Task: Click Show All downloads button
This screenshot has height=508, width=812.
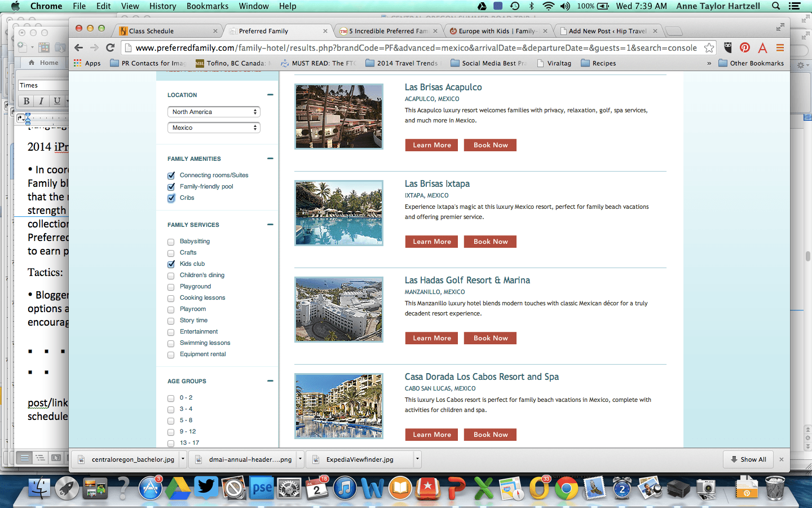Action: click(x=748, y=459)
